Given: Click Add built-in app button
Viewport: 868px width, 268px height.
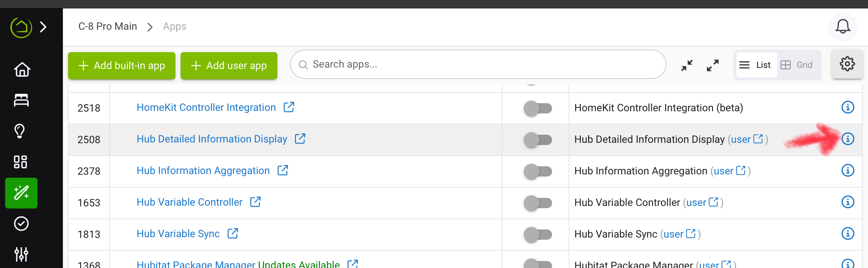Looking at the screenshot, I should point(122,66).
